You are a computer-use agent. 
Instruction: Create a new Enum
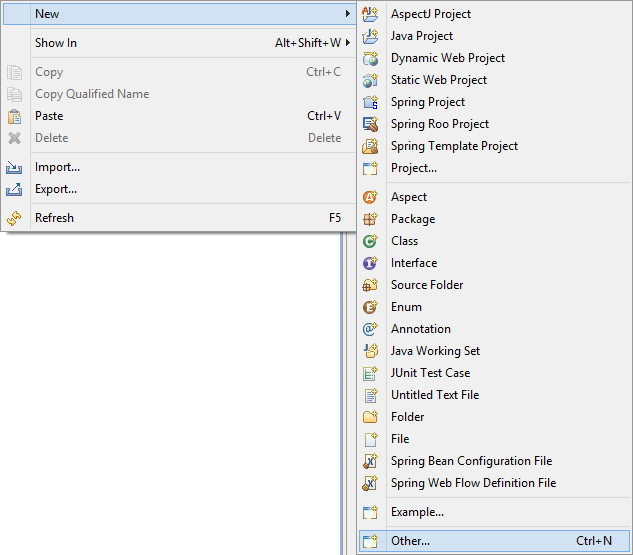point(494,307)
